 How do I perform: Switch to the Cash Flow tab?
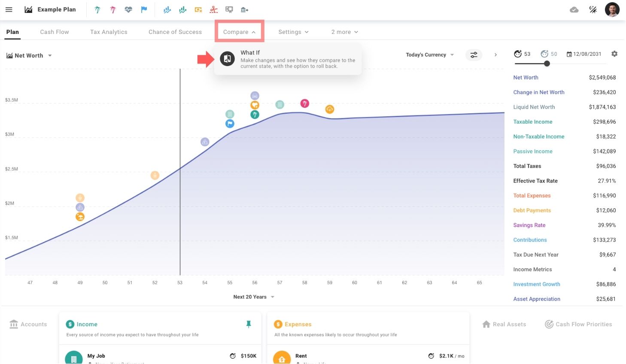coord(55,32)
